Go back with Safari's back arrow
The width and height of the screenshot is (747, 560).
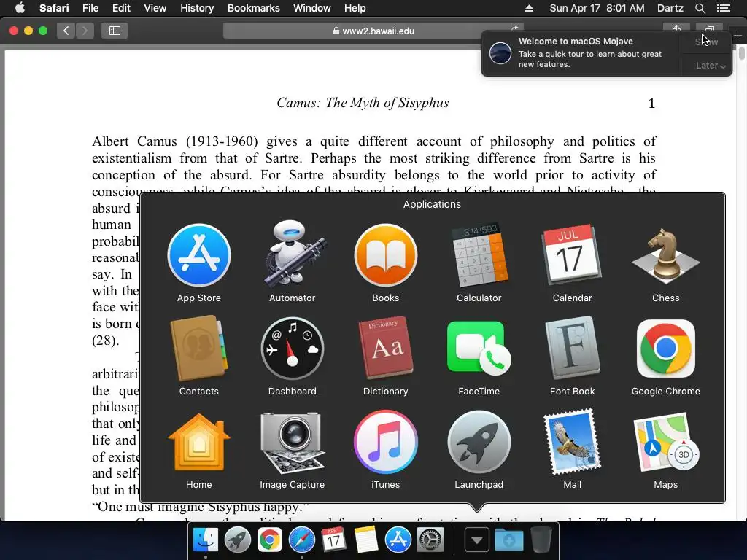click(x=66, y=31)
